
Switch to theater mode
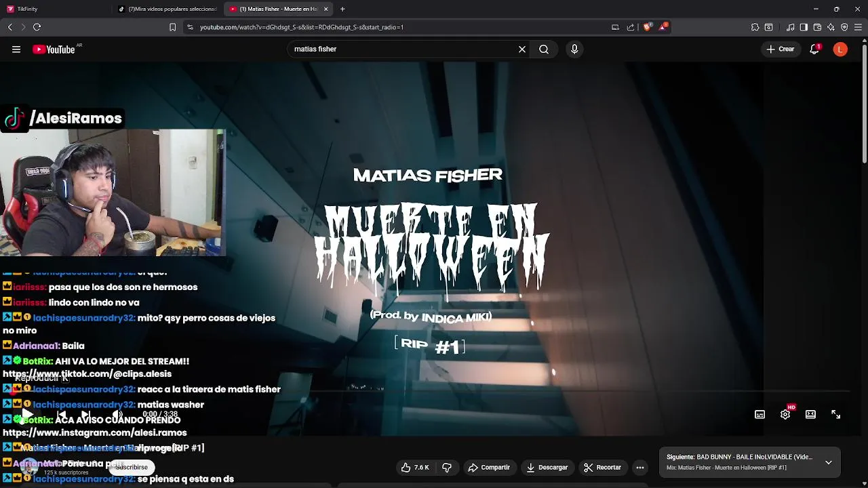click(810, 414)
